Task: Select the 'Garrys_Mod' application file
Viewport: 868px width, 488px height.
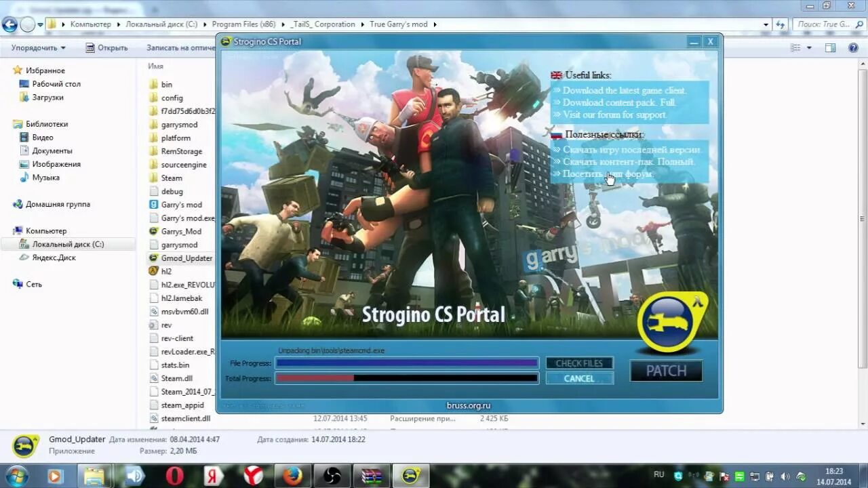Action: (181, 231)
